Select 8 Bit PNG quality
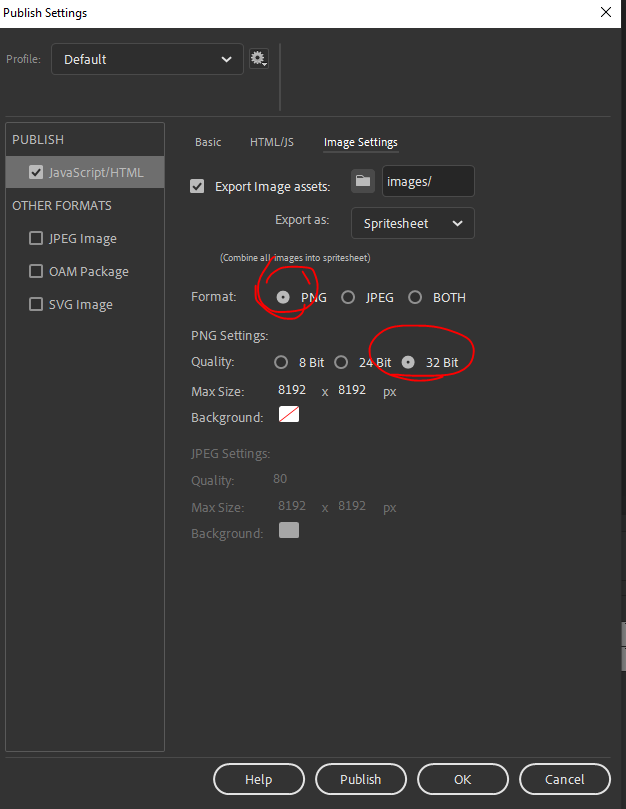626x809 pixels. [x=281, y=362]
